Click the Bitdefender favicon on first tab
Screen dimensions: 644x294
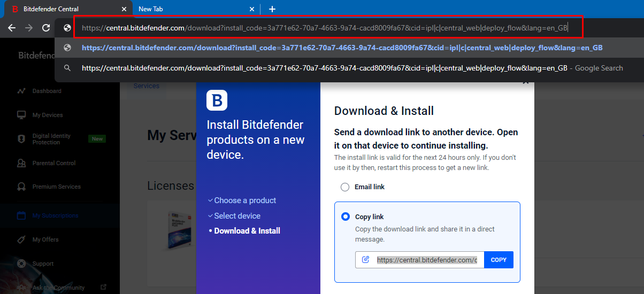pos(15,9)
